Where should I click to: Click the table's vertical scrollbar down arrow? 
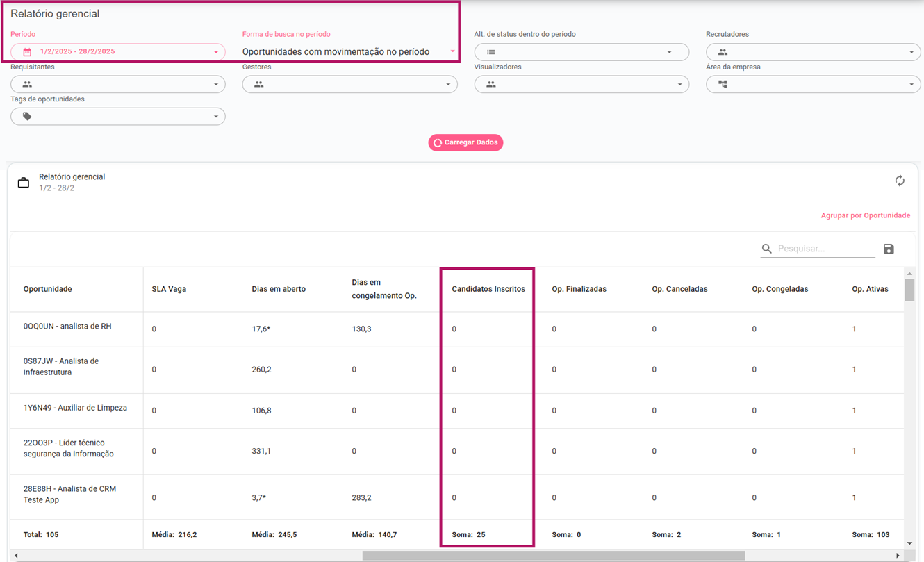(909, 543)
